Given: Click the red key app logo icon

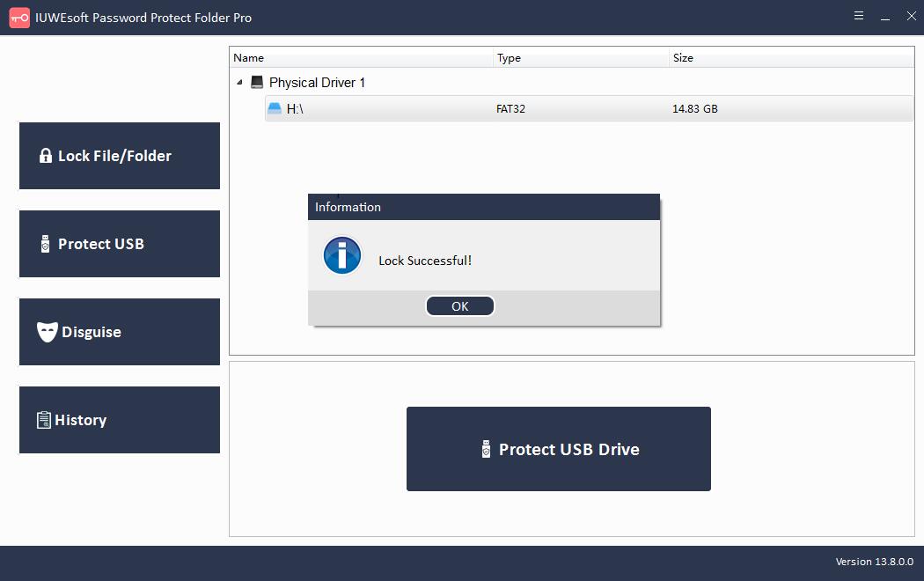Looking at the screenshot, I should 19,18.
